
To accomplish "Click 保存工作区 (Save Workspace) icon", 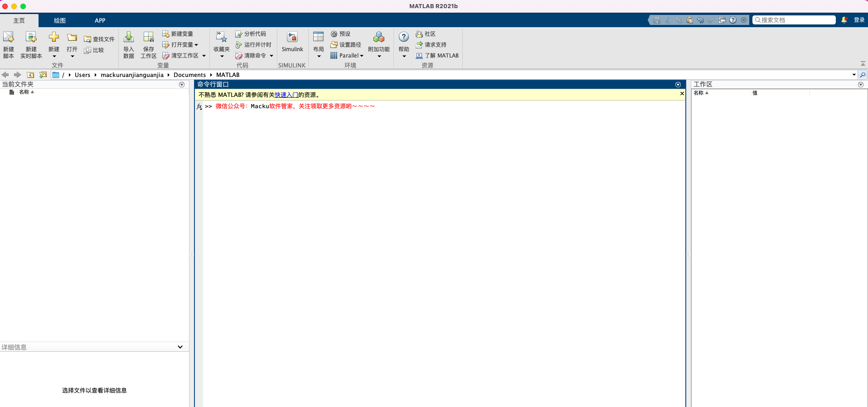I will point(149,37).
